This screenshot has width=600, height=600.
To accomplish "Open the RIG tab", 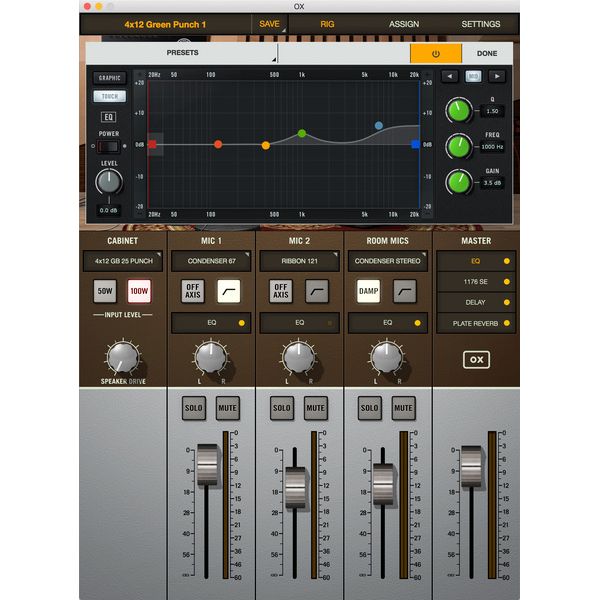I will [x=327, y=24].
